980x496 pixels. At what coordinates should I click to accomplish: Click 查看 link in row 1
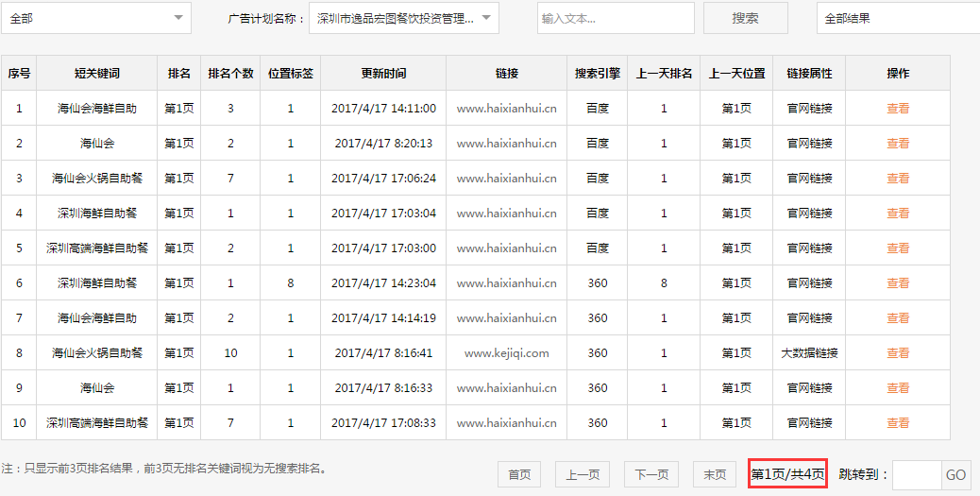[x=898, y=109]
